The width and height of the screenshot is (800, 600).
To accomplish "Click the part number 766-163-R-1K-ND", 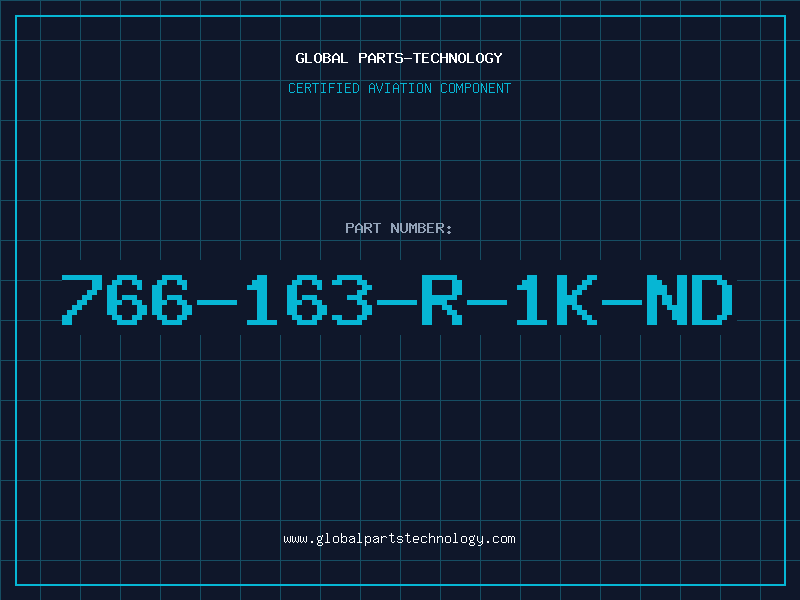I will (397, 300).
